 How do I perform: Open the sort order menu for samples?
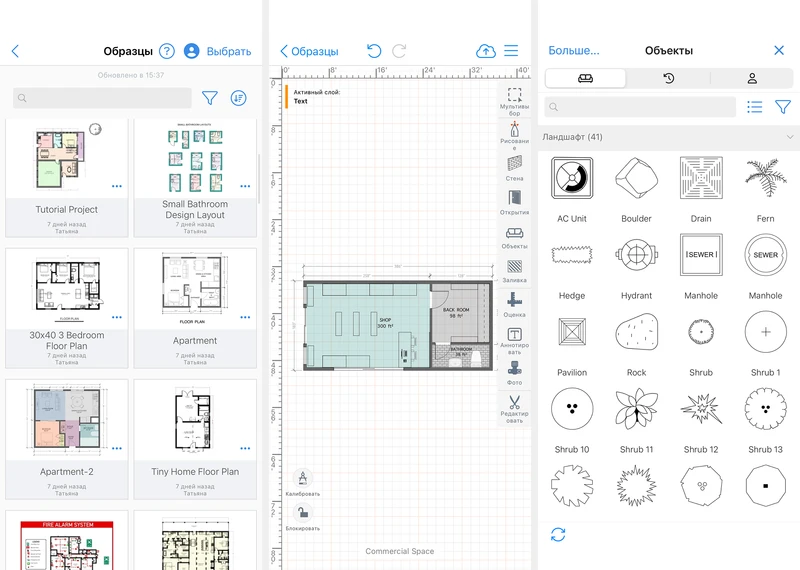(x=238, y=98)
